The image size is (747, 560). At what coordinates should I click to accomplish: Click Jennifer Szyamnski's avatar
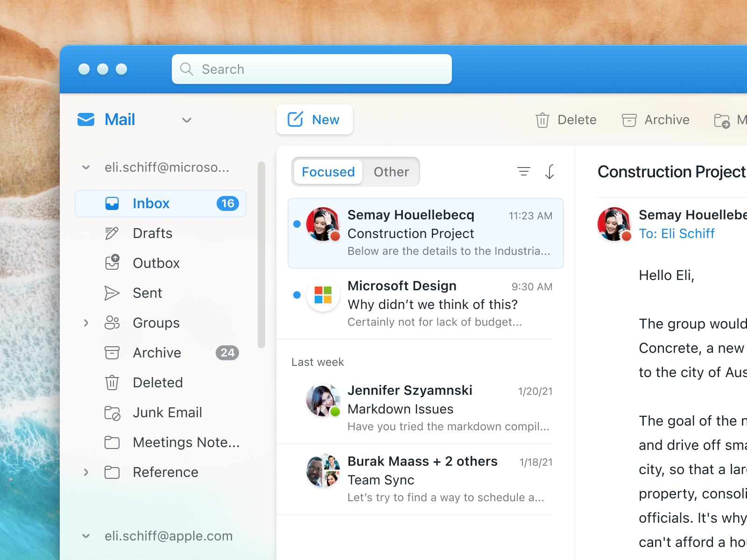(323, 400)
